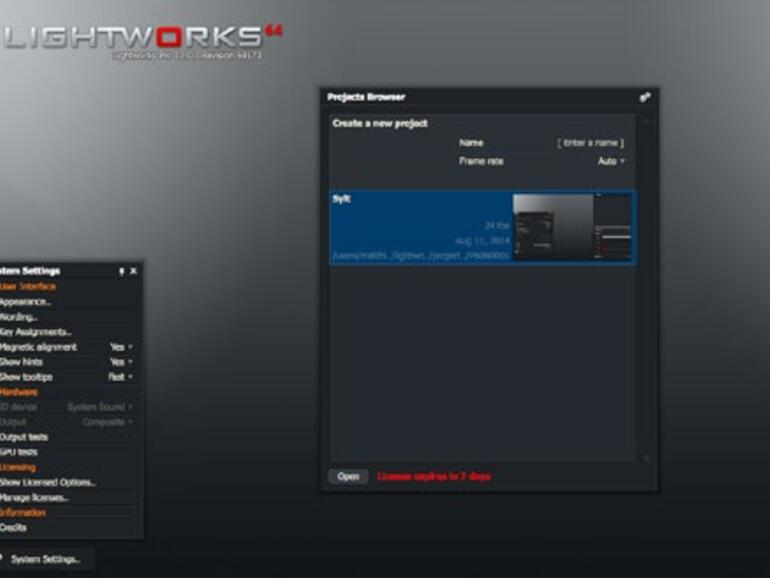Click the User Interface section header
The width and height of the screenshot is (770, 578).
[28, 287]
